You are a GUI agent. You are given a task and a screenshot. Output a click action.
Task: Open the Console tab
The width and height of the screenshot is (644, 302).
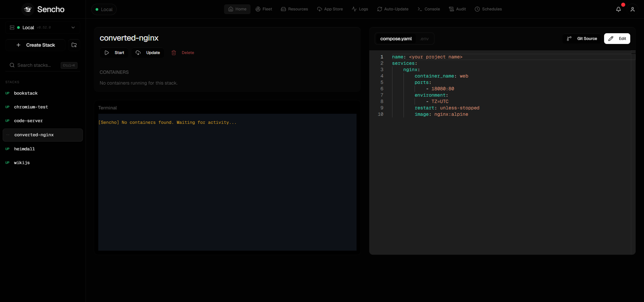tap(429, 9)
